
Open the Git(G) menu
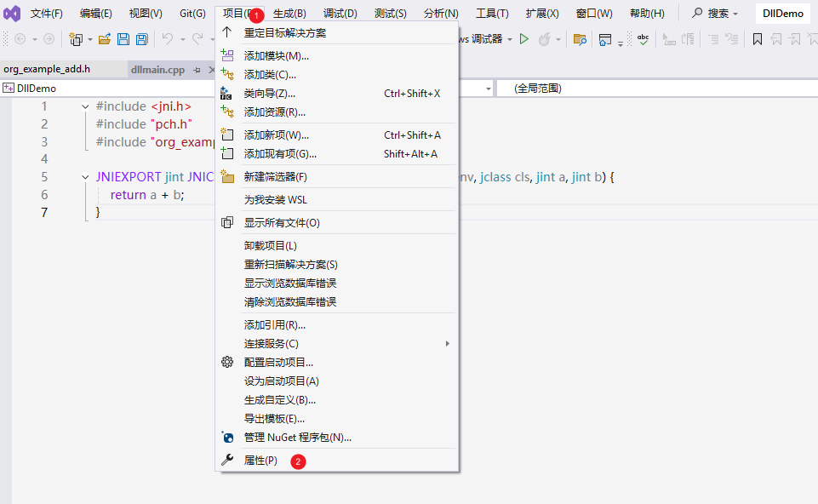coord(192,13)
